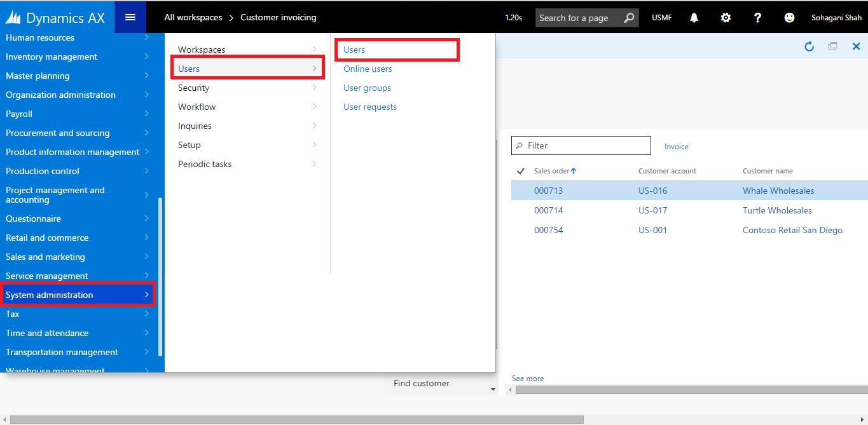Expand Periodic tasks submenu
868x425 pixels.
247,164
